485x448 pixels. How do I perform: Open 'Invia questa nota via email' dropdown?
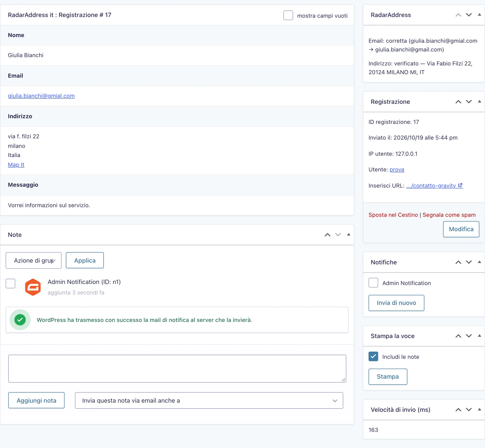click(x=209, y=400)
